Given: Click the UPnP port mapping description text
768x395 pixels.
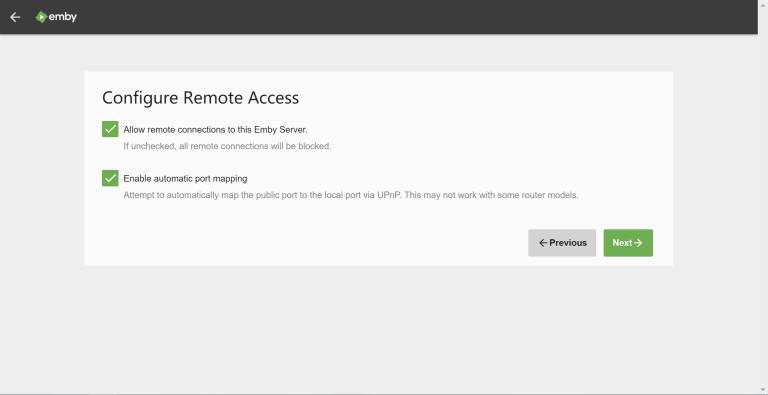Looking at the screenshot, I should (x=351, y=195).
